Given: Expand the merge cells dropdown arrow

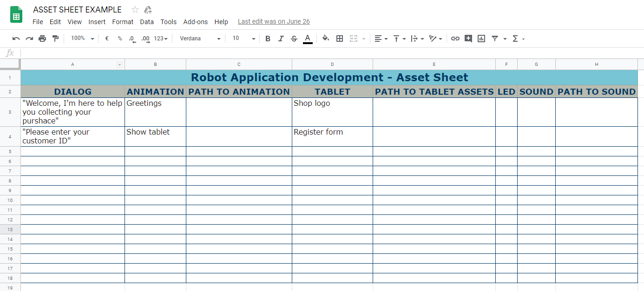Looking at the screenshot, I should 363,39.
